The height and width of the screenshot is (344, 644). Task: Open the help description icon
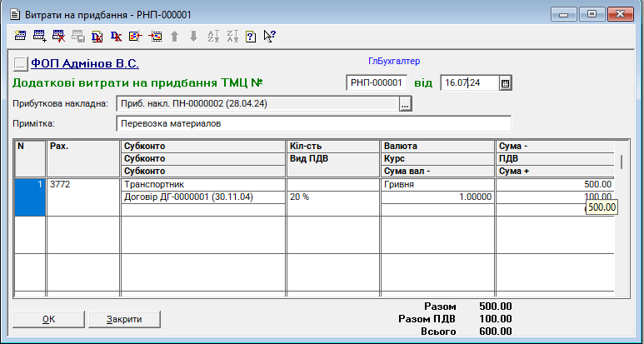coord(251,36)
